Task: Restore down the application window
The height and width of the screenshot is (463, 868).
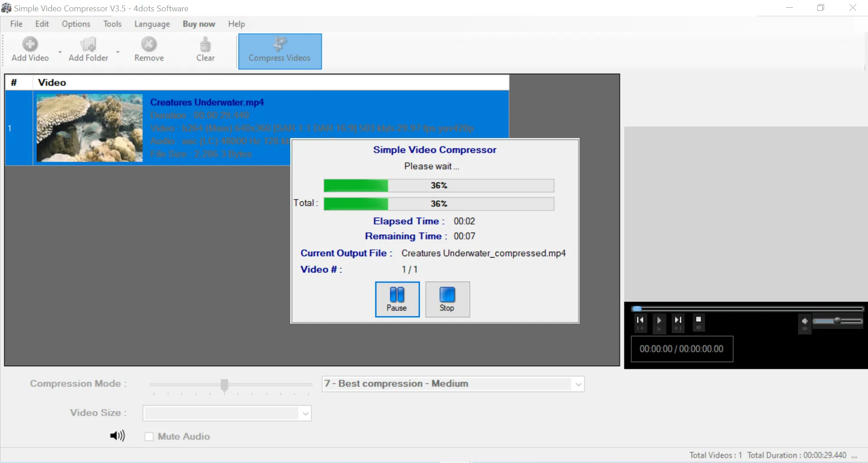Action: [821, 8]
